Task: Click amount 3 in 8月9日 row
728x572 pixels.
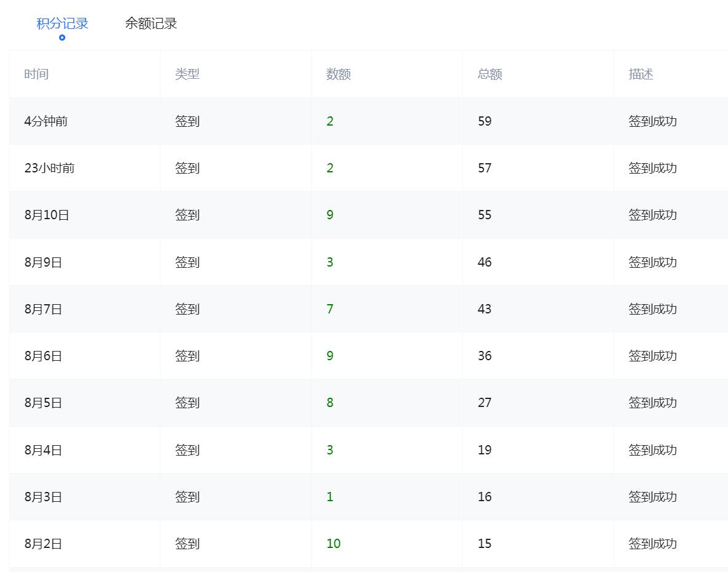Action: [330, 262]
